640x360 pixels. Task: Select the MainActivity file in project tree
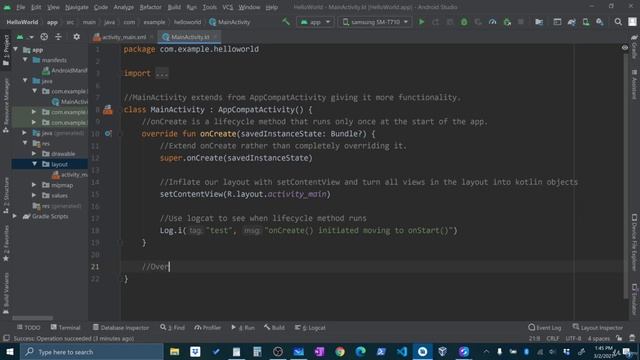click(x=69, y=102)
